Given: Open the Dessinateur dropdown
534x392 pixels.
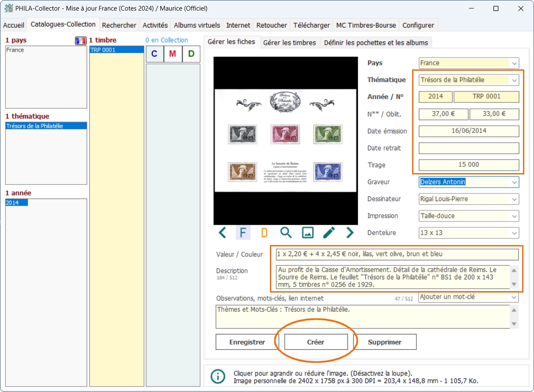Looking at the screenshot, I should (514, 199).
